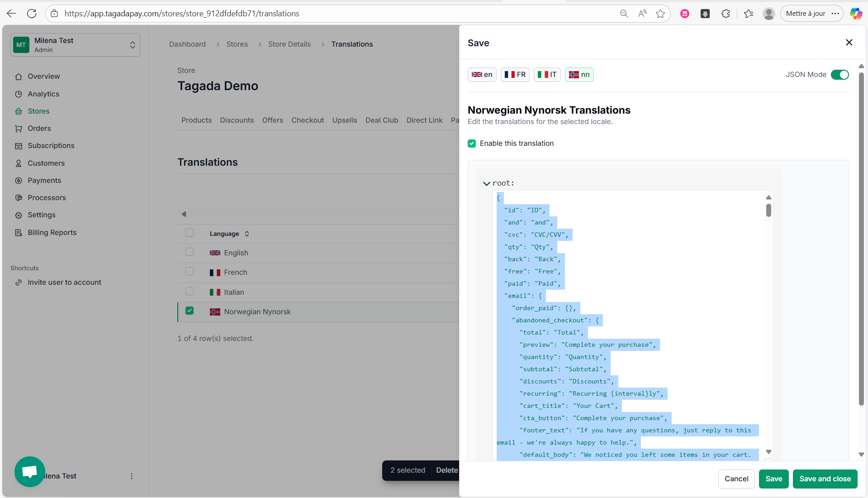View site info lock icon

[x=54, y=14]
